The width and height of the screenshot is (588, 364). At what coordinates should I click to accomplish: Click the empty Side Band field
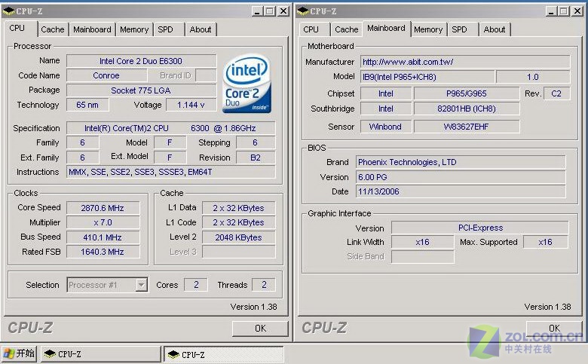click(423, 257)
